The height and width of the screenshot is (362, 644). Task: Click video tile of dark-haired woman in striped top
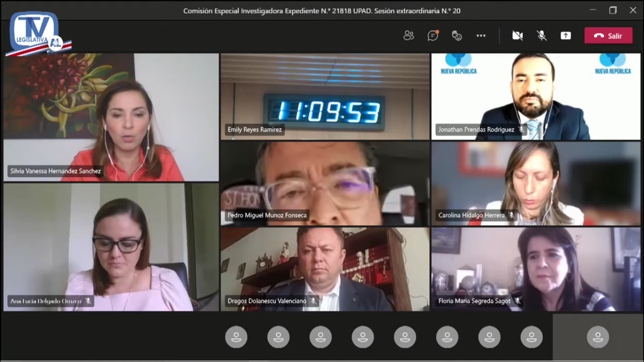click(536, 269)
